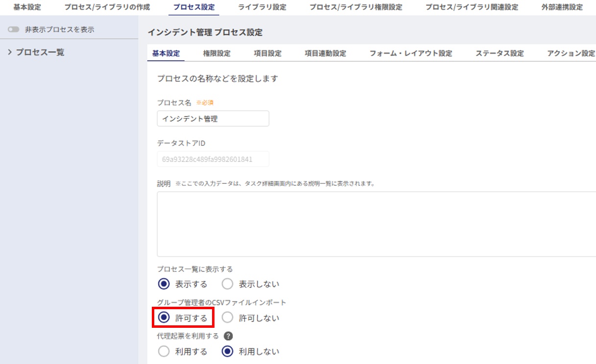596x364 pixels.
Task: Open プロセス/ライブラリの作成 tab
Action: point(107,7)
